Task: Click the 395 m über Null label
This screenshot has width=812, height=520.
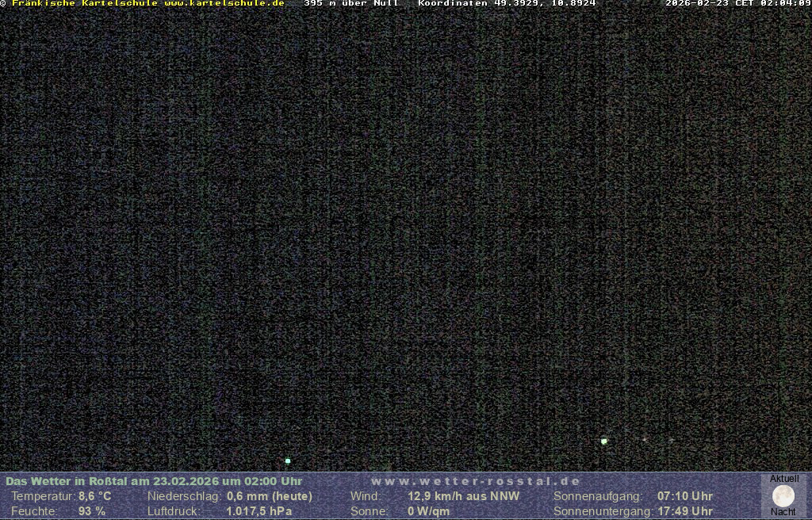Action: click(x=351, y=4)
